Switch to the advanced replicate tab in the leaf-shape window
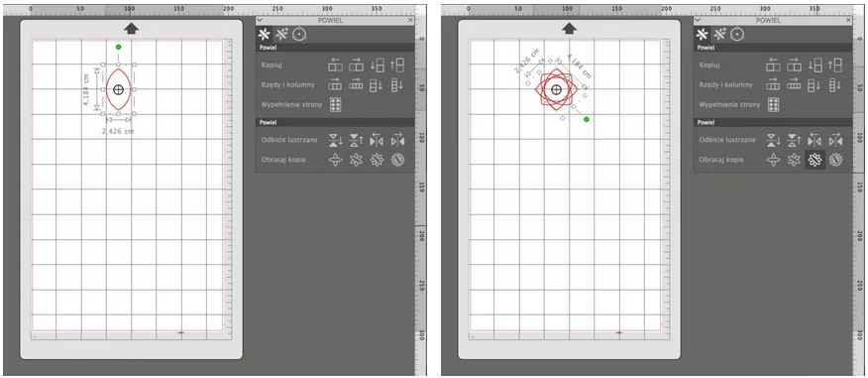 (x=282, y=35)
